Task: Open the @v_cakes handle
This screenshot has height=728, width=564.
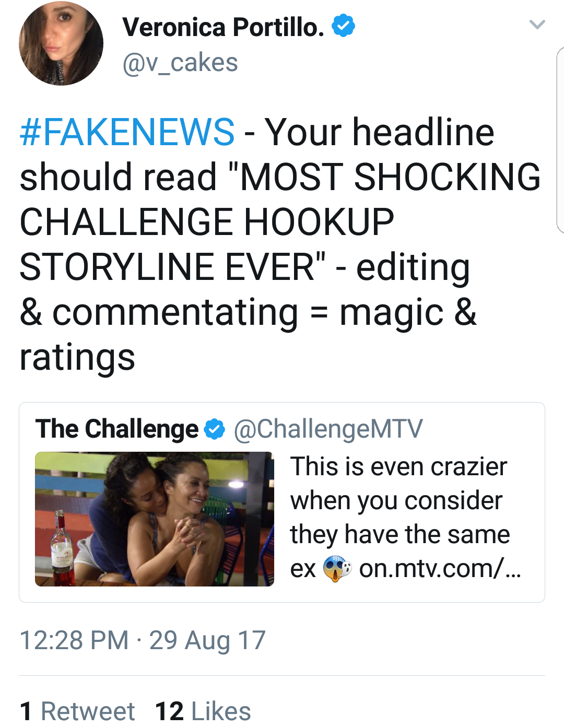Action: coord(180,63)
